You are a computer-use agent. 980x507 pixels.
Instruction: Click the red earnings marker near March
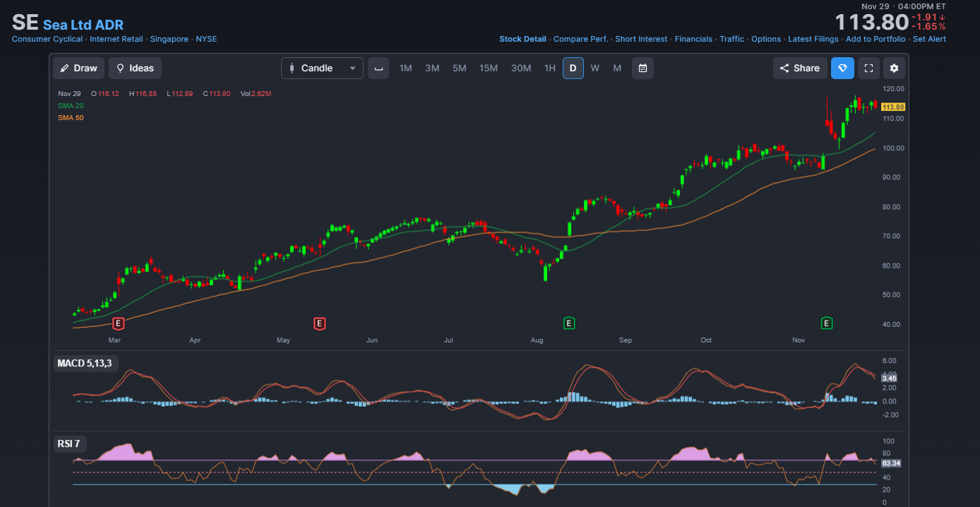pos(119,323)
